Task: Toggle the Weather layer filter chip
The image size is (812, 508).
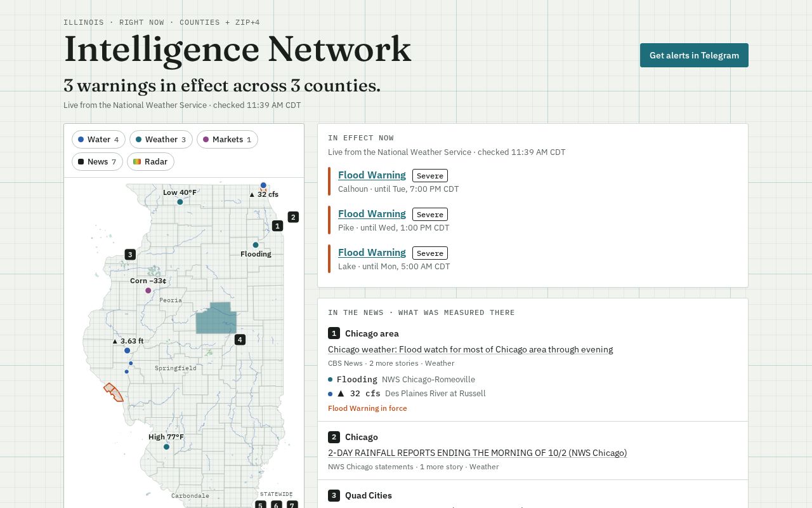Action: [161, 140]
